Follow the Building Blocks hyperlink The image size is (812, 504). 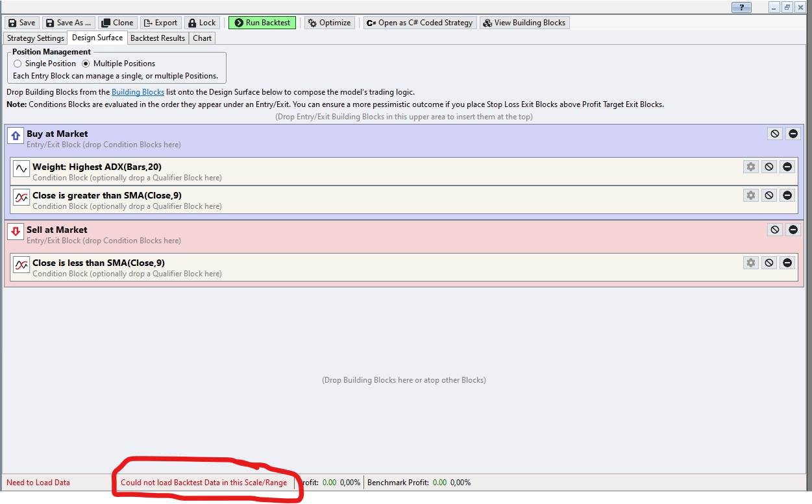point(138,92)
